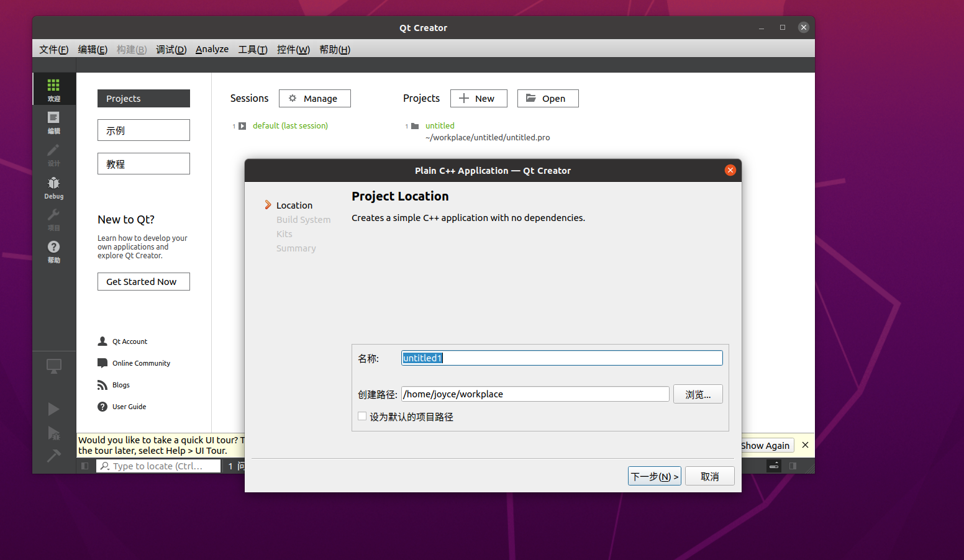The height and width of the screenshot is (560, 964).
Task: Click the 名称 project name field
Action: coord(562,358)
